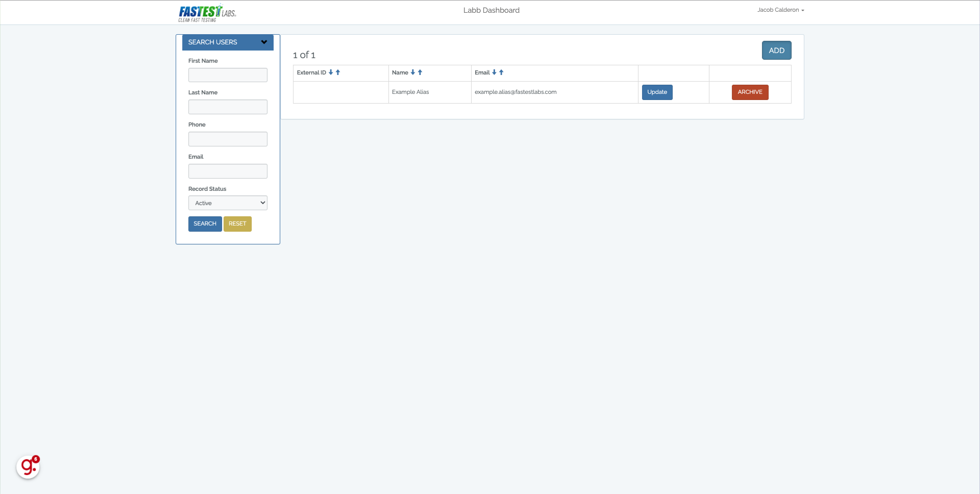Viewport: 980px width, 494px height.
Task: Sort Name column ascending arrow
Action: click(x=420, y=72)
